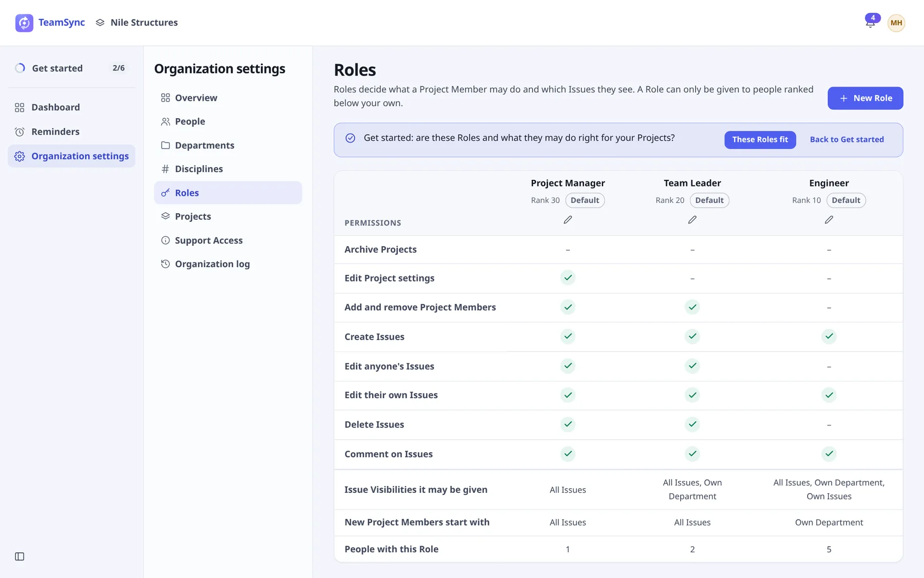Select Organization settings in sidebar

pos(71,156)
